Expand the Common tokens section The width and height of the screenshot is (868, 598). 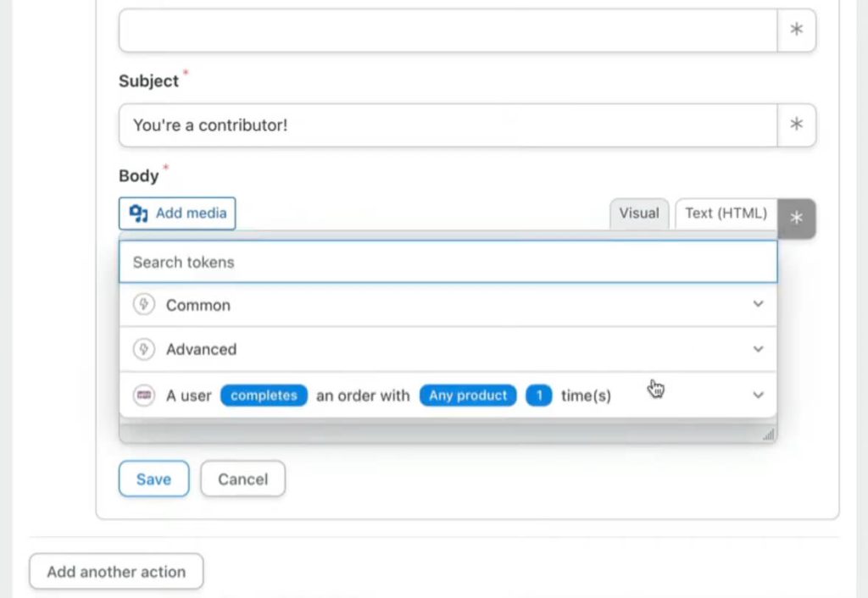(x=758, y=304)
